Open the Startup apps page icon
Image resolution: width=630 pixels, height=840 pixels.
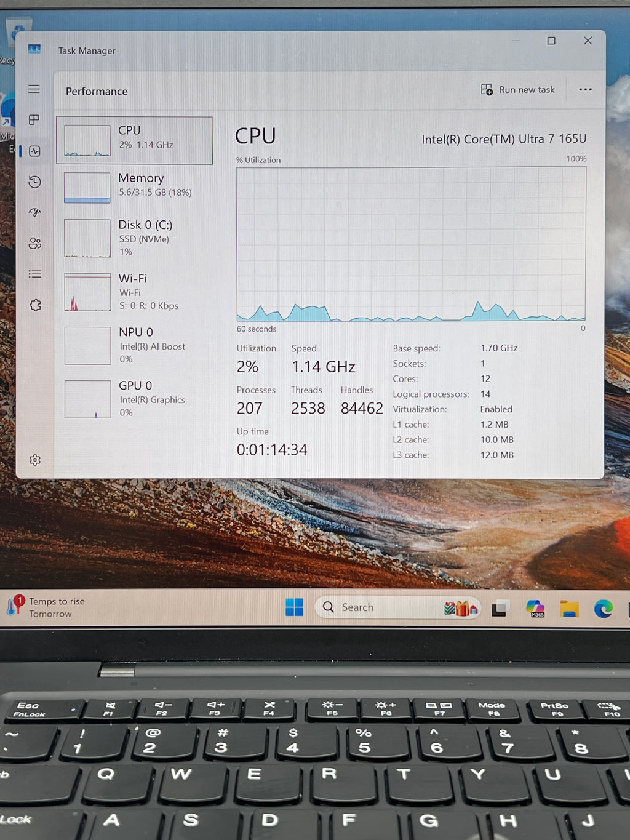tap(34, 212)
